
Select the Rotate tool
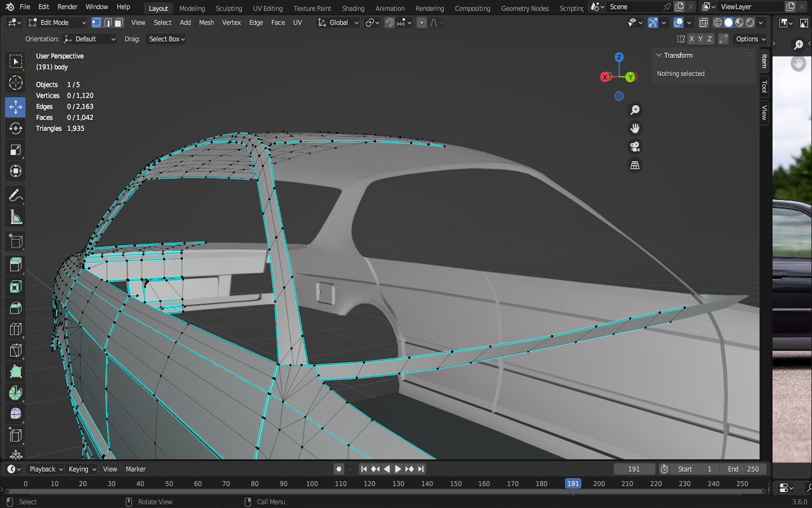point(16,128)
